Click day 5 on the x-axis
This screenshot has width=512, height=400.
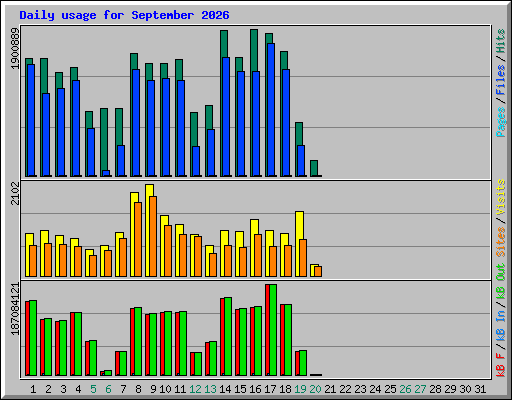click(x=93, y=389)
